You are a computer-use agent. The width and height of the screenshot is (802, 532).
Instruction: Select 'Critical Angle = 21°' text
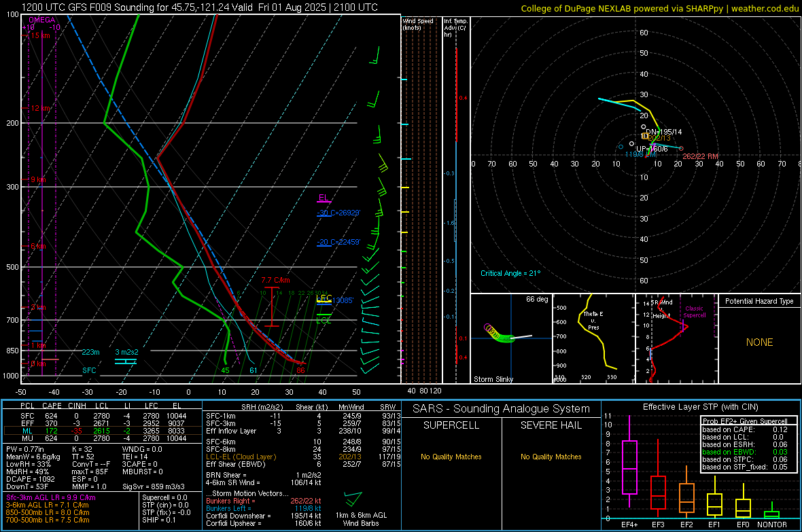pos(510,273)
